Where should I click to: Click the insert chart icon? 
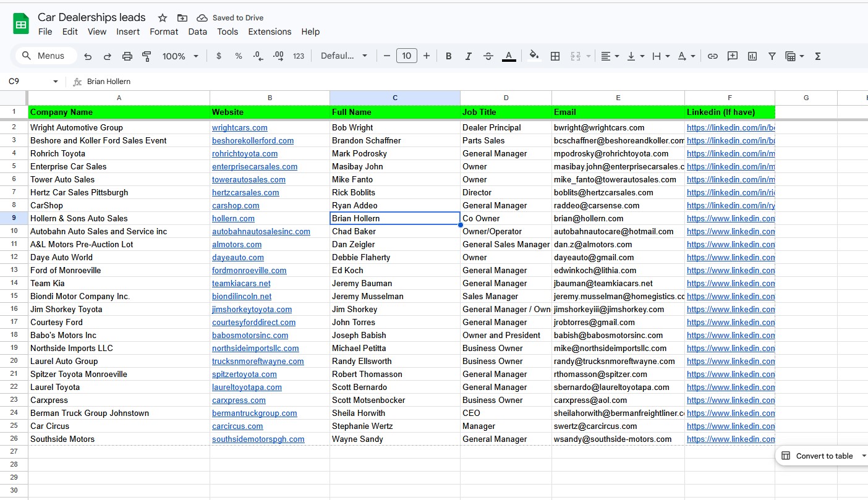pos(752,56)
